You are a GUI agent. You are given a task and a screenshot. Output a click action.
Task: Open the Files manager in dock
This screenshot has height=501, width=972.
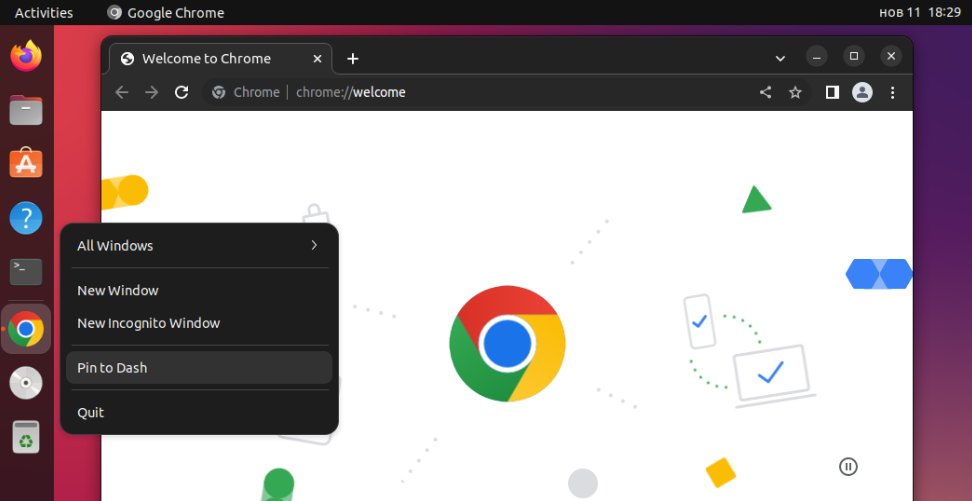(x=26, y=110)
